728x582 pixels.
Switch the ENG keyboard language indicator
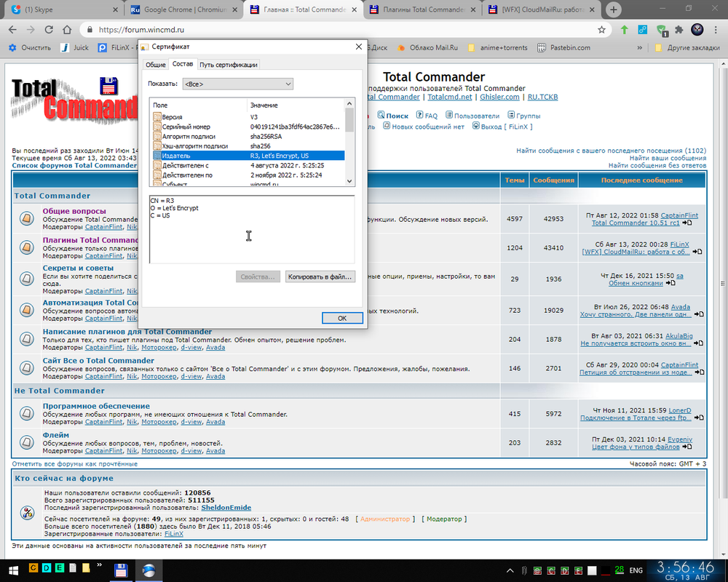point(636,570)
